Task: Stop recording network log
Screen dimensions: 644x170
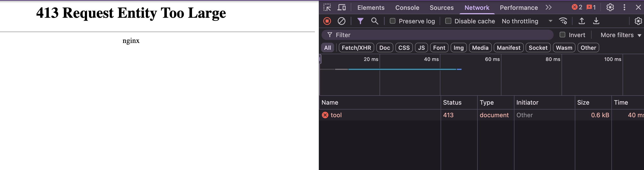Action: pyautogui.click(x=327, y=21)
